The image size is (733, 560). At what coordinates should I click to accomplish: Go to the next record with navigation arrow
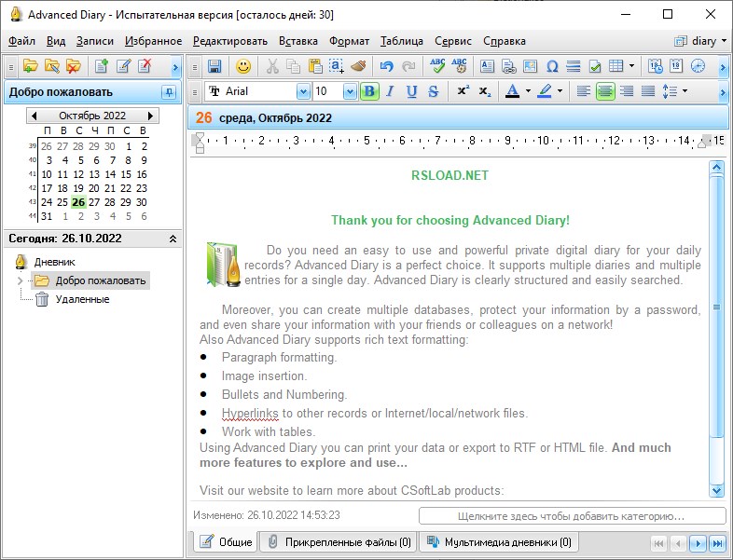[x=698, y=543]
